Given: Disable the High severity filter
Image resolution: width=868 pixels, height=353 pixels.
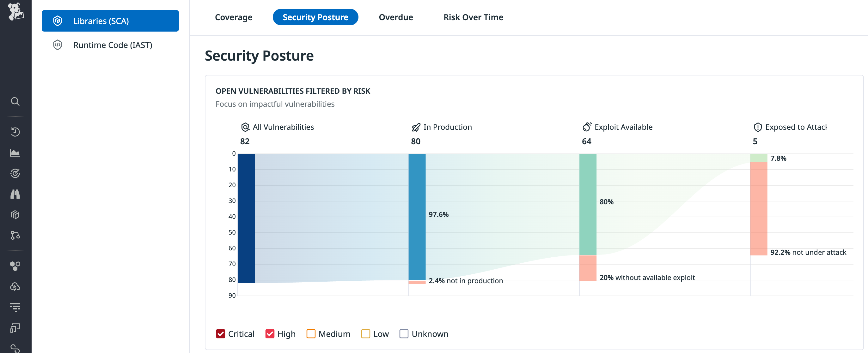Looking at the screenshot, I should pyautogui.click(x=270, y=334).
